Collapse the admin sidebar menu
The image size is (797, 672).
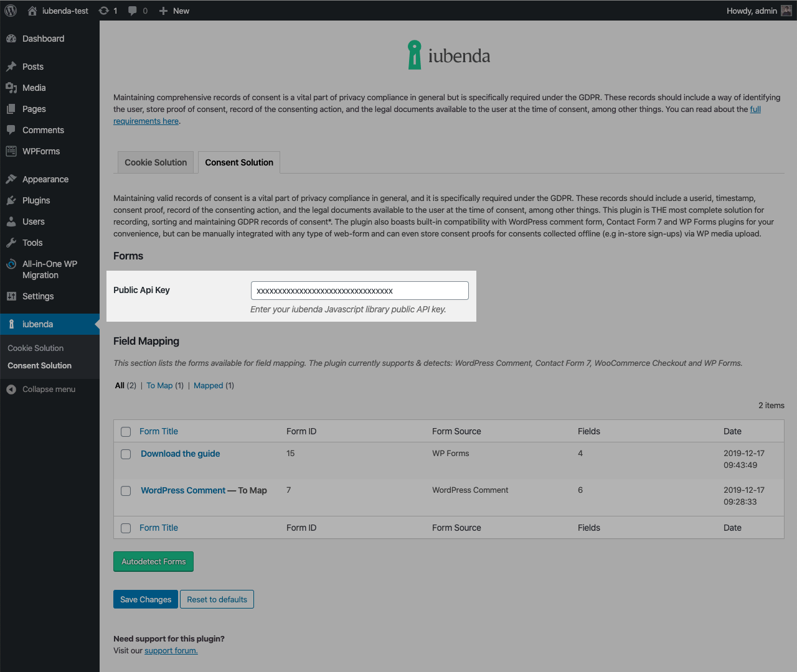(41, 390)
